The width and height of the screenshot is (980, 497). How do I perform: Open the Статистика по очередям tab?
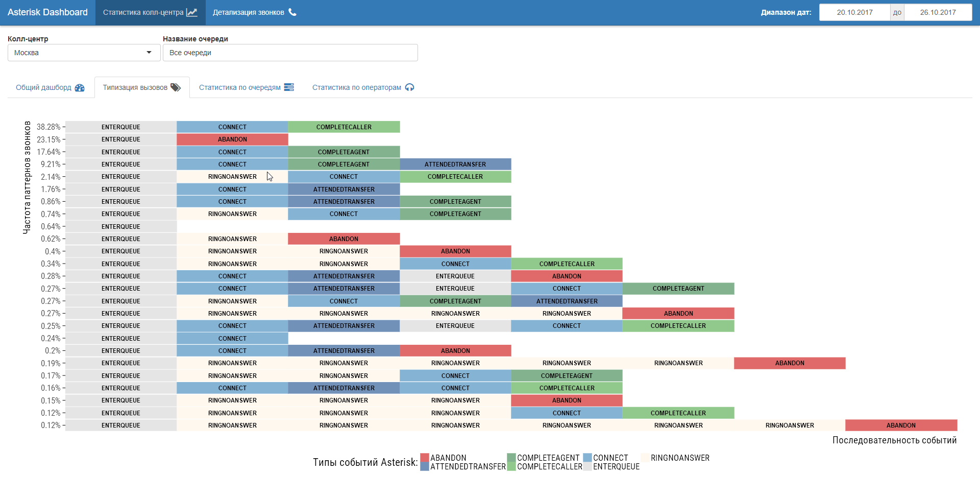[x=247, y=87]
